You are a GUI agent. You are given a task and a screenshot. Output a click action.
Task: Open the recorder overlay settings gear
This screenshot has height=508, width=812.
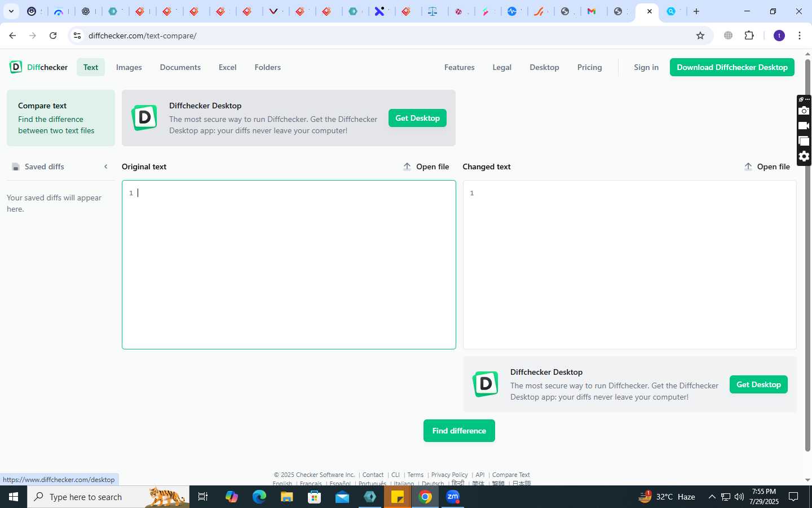[x=804, y=156]
